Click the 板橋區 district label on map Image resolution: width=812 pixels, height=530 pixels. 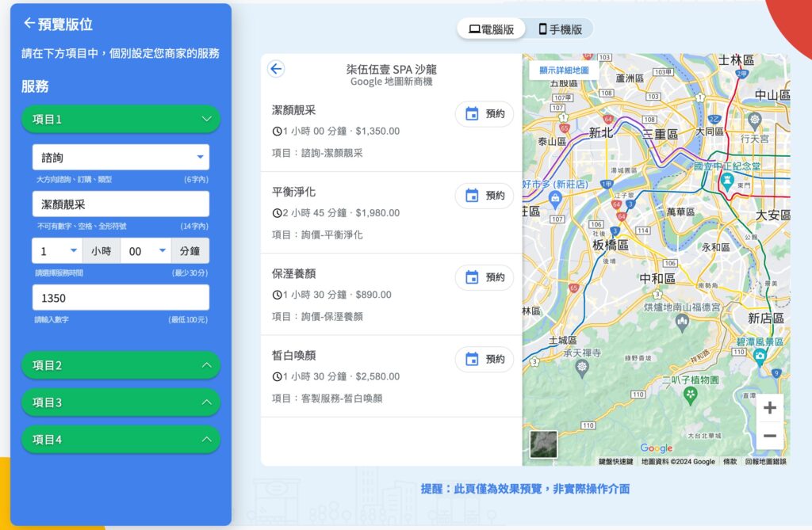(x=611, y=245)
